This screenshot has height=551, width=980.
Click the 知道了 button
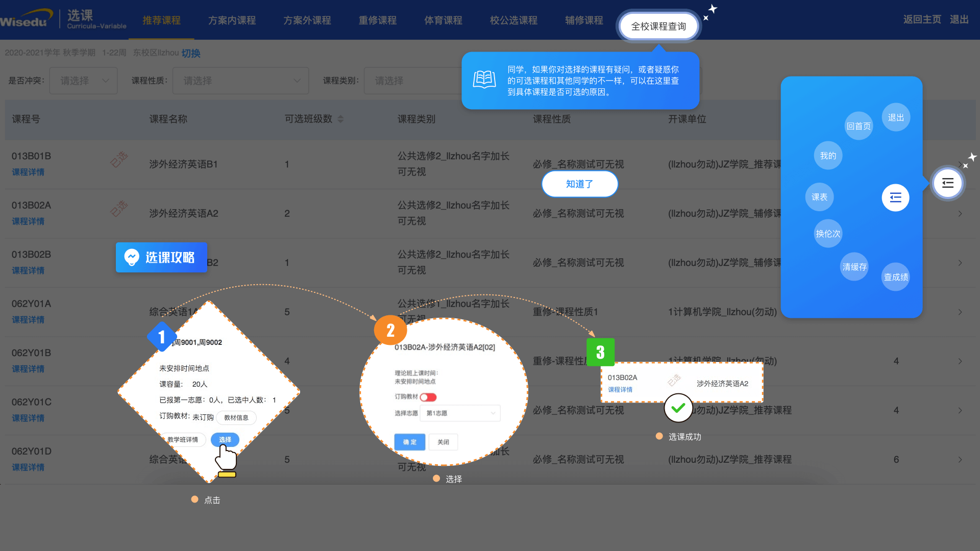pos(579,184)
